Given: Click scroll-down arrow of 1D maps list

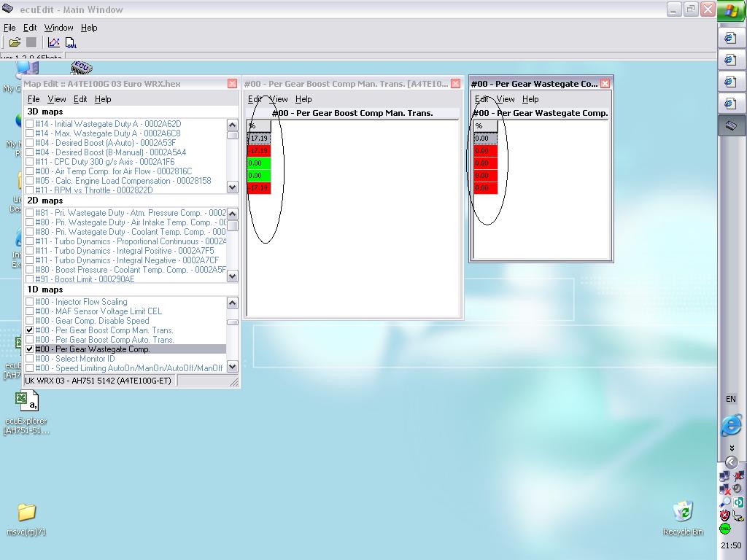Looking at the screenshot, I should (x=233, y=366).
